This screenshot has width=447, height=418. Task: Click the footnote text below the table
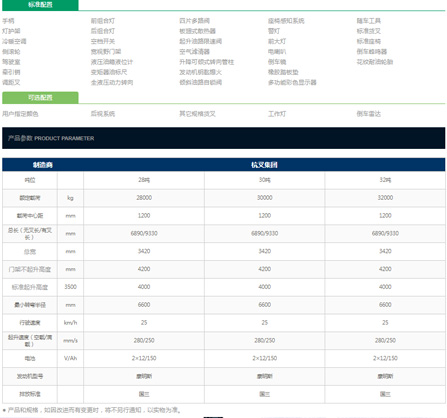92,410
